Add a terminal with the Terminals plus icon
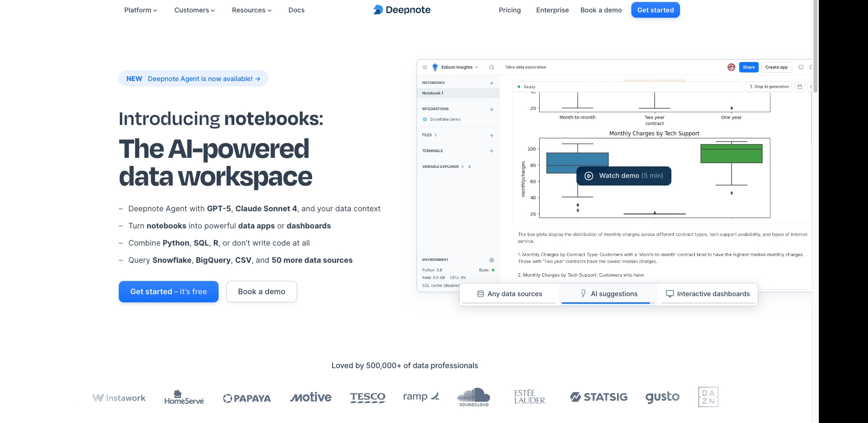This screenshot has width=868, height=423. click(492, 151)
